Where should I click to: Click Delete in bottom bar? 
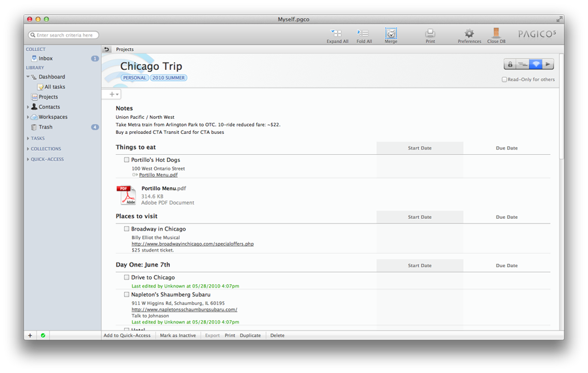pos(277,336)
